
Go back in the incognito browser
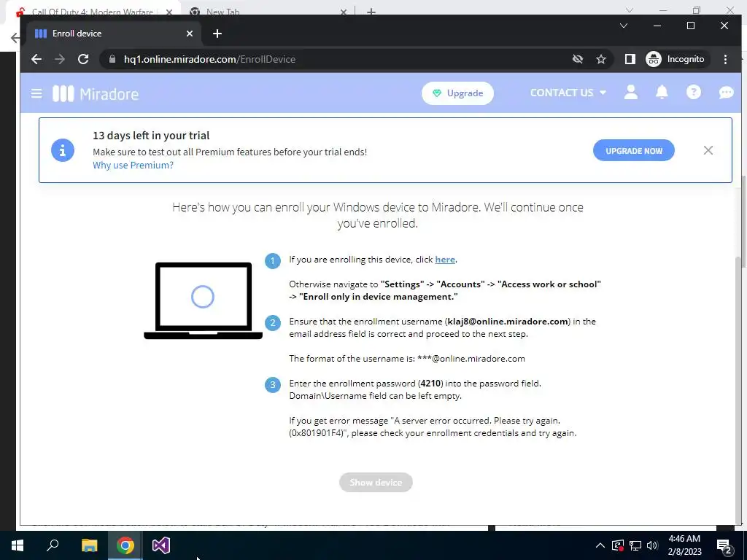[x=36, y=59]
